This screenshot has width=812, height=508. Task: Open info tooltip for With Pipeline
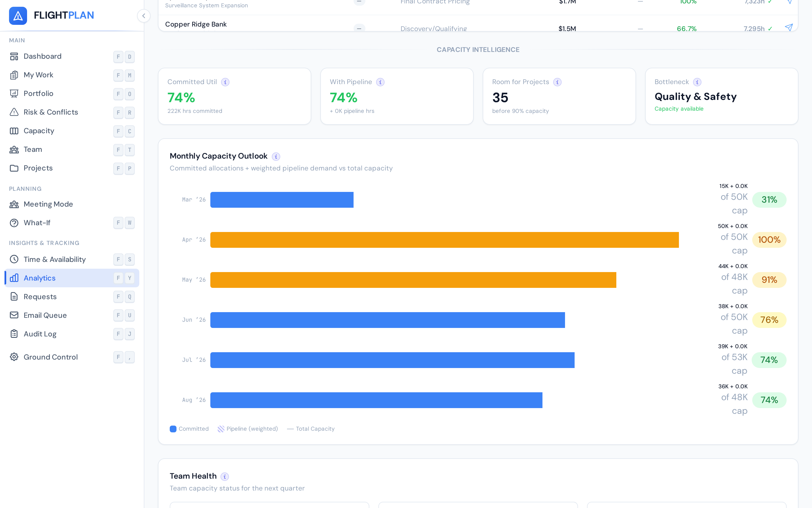coord(380,82)
